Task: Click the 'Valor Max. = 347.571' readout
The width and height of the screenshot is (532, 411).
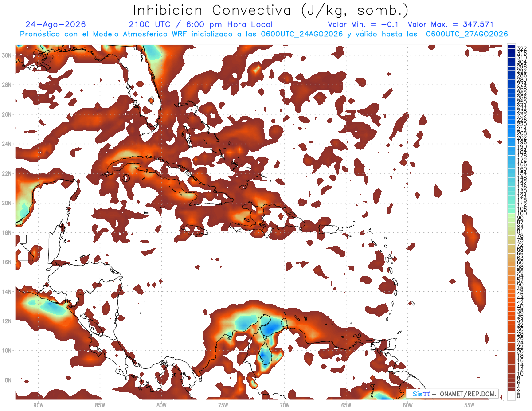Action: click(450, 24)
